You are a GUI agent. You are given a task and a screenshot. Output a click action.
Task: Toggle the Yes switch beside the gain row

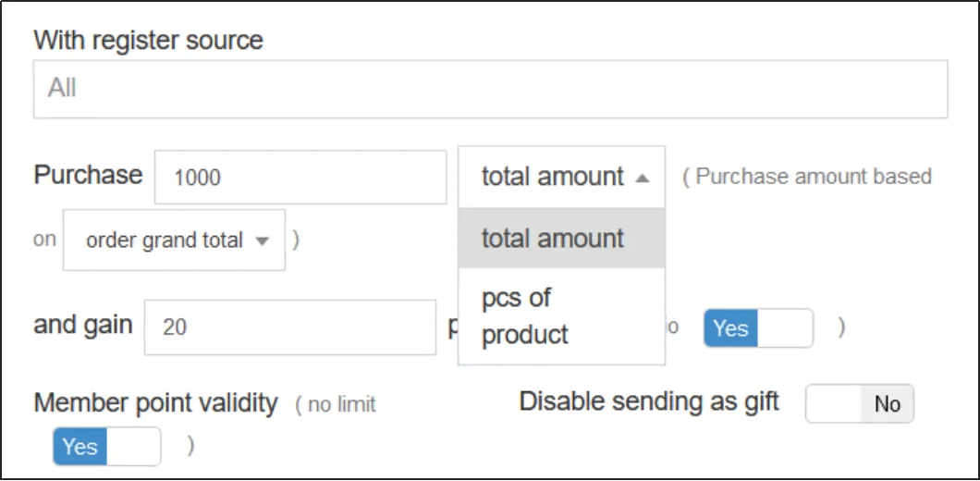(758, 328)
